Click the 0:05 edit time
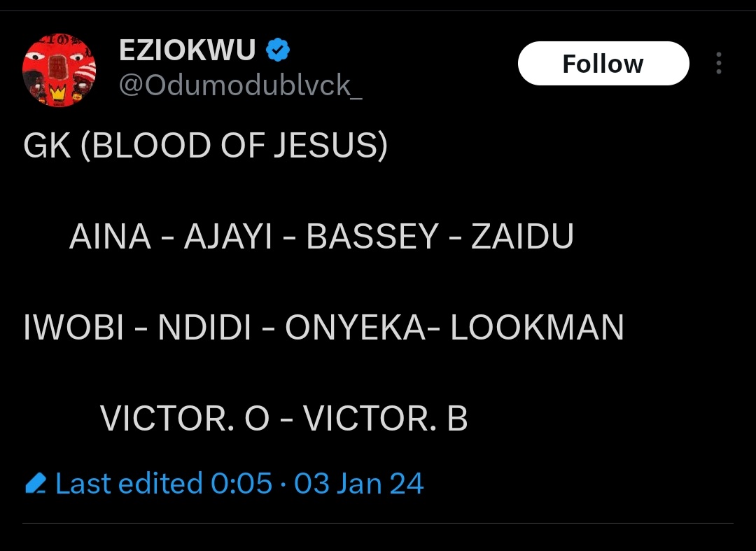This screenshot has height=551, width=756. 241,484
